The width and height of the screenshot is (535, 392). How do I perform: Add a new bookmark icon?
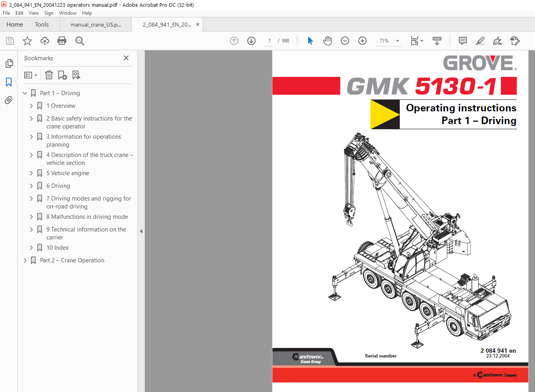point(62,75)
